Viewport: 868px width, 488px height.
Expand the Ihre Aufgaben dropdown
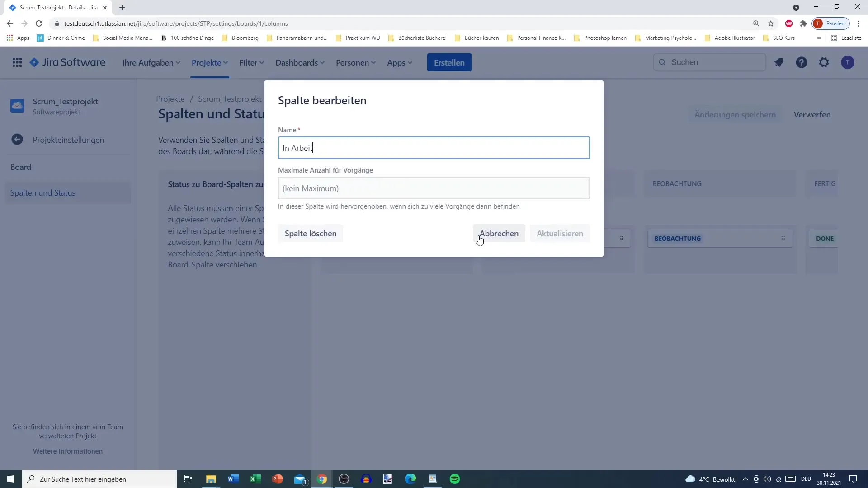click(x=151, y=63)
